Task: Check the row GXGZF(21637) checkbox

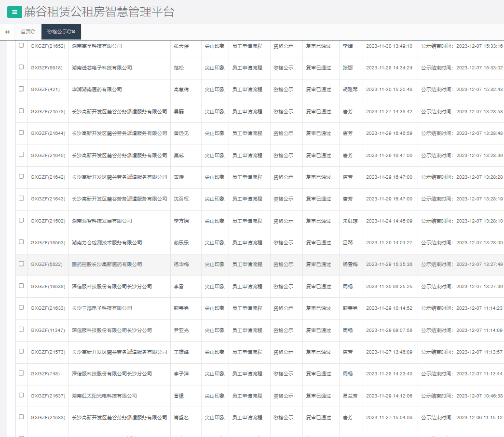Action: [21, 395]
